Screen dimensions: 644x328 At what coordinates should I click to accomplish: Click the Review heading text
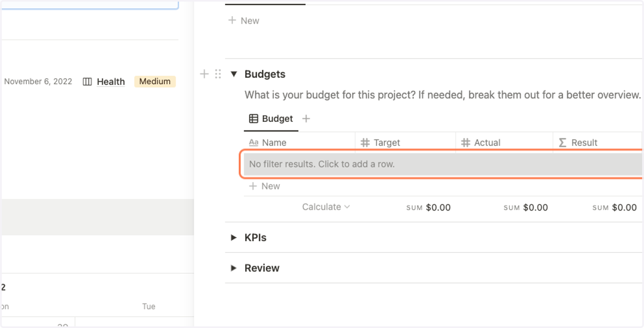262,268
